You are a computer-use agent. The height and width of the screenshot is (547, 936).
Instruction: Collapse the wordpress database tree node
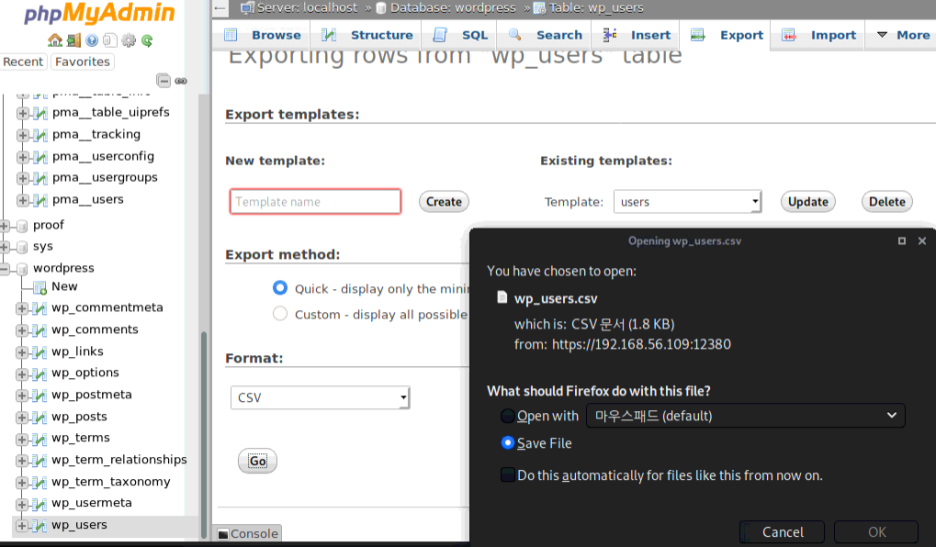click(x=5, y=269)
